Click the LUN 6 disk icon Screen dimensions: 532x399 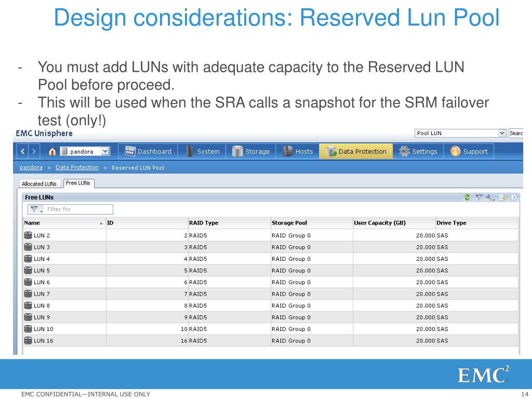point(28,282)
